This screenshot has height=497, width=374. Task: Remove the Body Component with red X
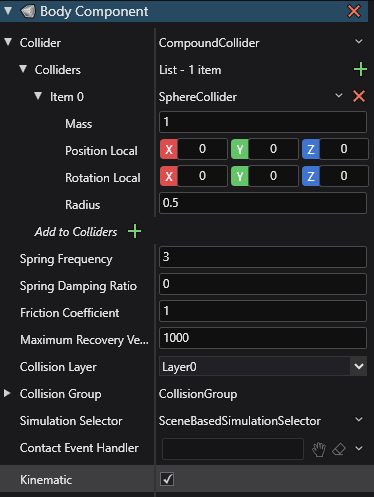click(x=354, y=11)
